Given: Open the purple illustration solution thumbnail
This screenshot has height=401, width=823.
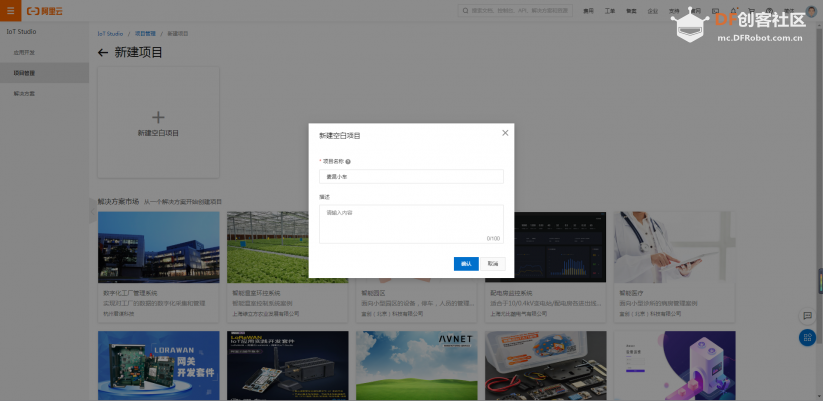Looking at the screenshot, I should coord(675,365).
